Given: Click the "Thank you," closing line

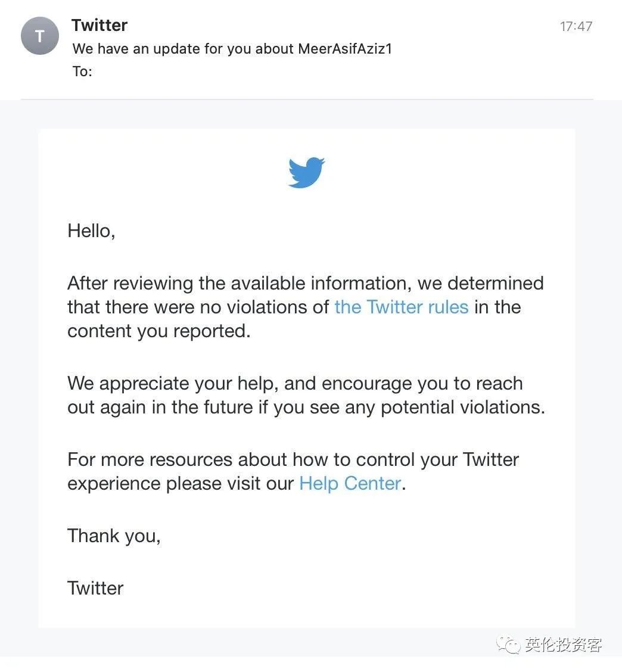Looking at the screenshot, I should [x=114, y=536].
